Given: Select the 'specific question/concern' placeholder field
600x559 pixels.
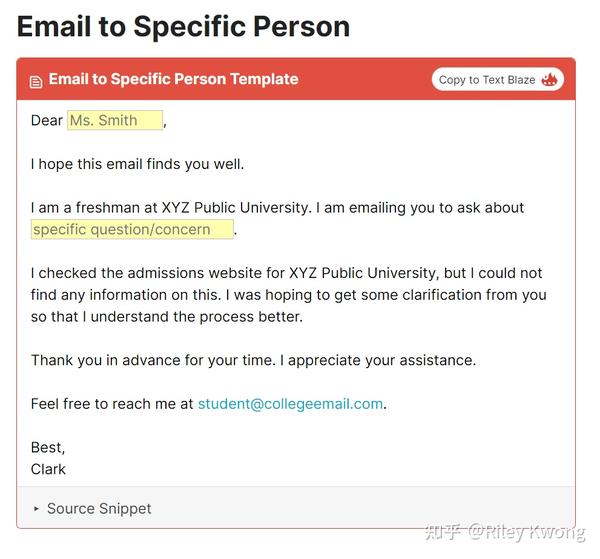Looking at the screenshot, I should (x=132, y=230).
